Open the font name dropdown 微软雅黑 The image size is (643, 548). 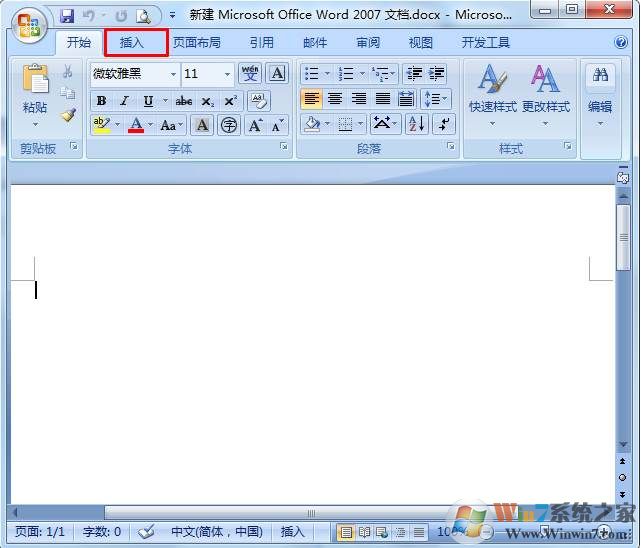click(173, 74)
